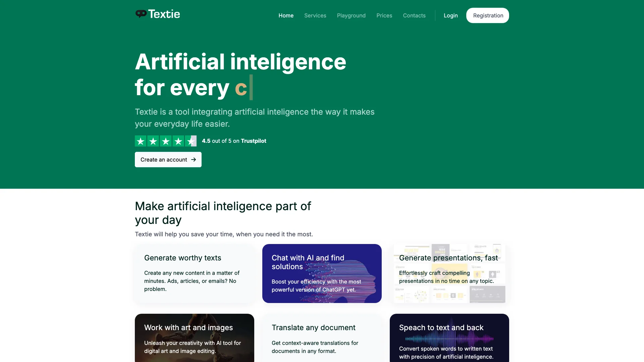Click the Prices navigation link
The width and height of the screenshot is (644, 362).
click(384, 15)
